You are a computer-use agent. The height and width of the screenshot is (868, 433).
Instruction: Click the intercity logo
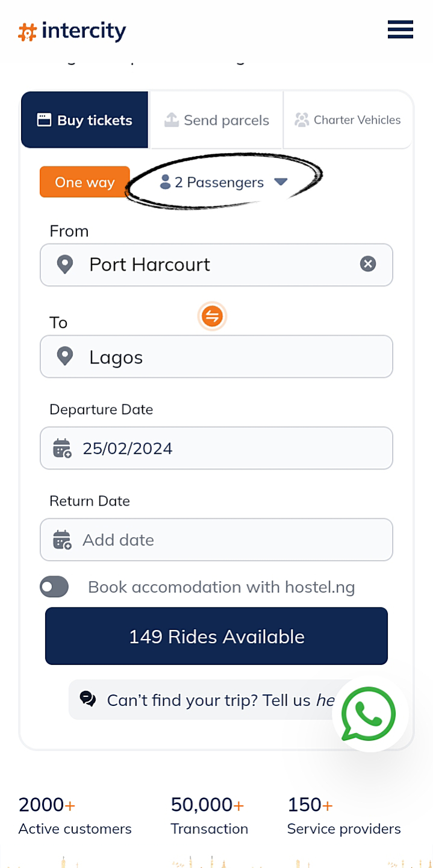[72, 31]
